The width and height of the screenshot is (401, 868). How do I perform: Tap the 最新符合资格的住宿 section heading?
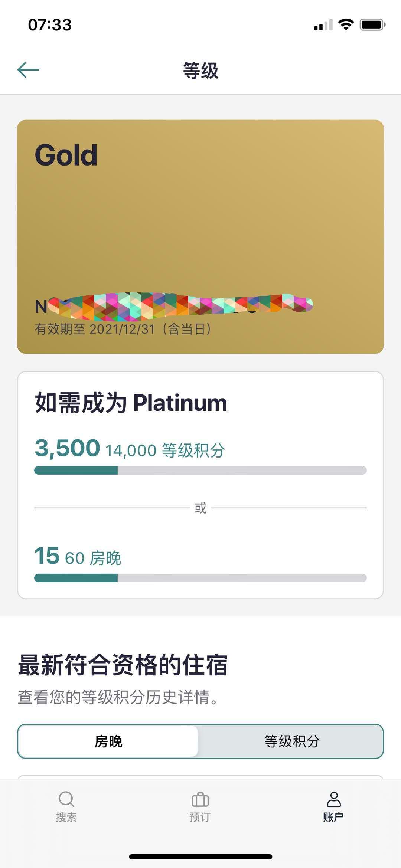[x=123, y=665]
